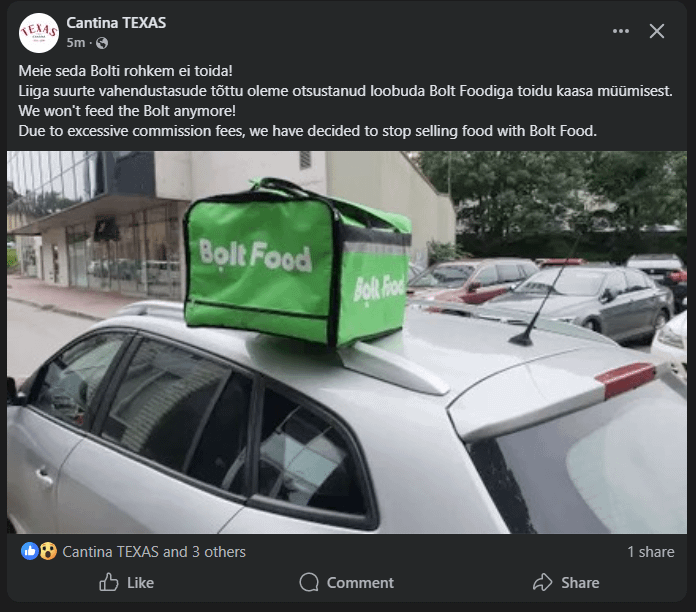View the 1 share count

[x=650, y=551]
